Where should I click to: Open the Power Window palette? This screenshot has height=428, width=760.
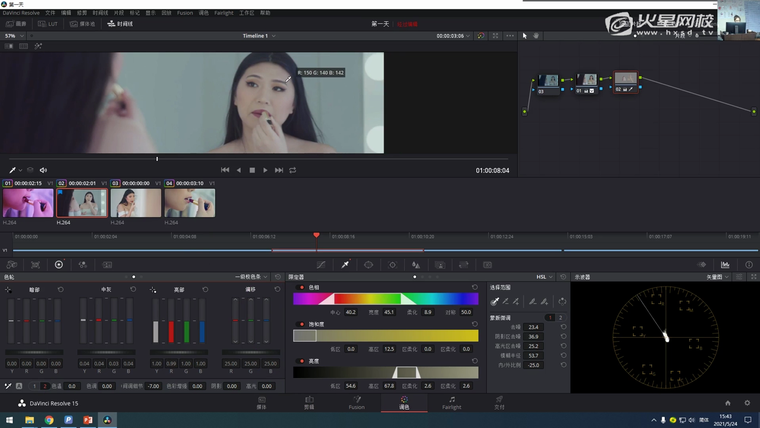pos(369,265)
